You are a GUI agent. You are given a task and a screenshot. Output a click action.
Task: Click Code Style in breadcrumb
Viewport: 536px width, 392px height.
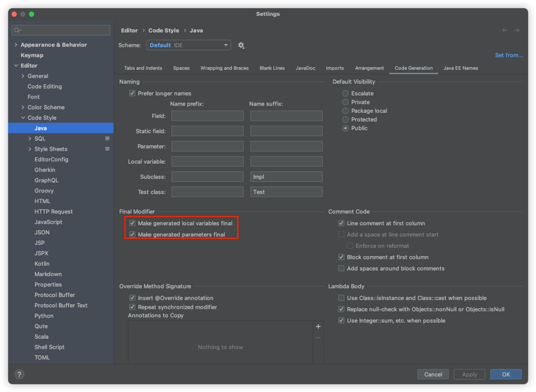pyautogui.click(x=164, y=31)
